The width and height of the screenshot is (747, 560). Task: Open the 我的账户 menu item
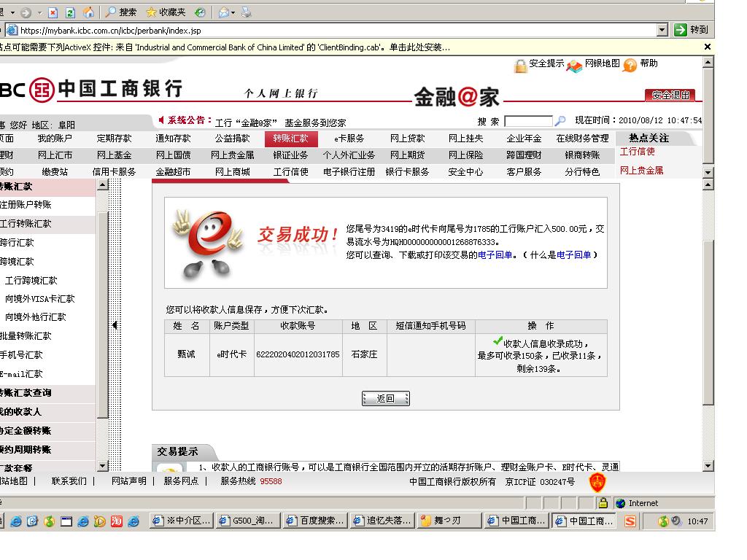click(x=55, y=139)
